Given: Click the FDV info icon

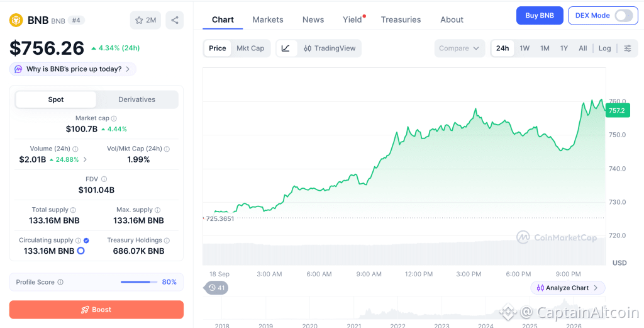Looking at the screenshot, I should pos(104,179).
